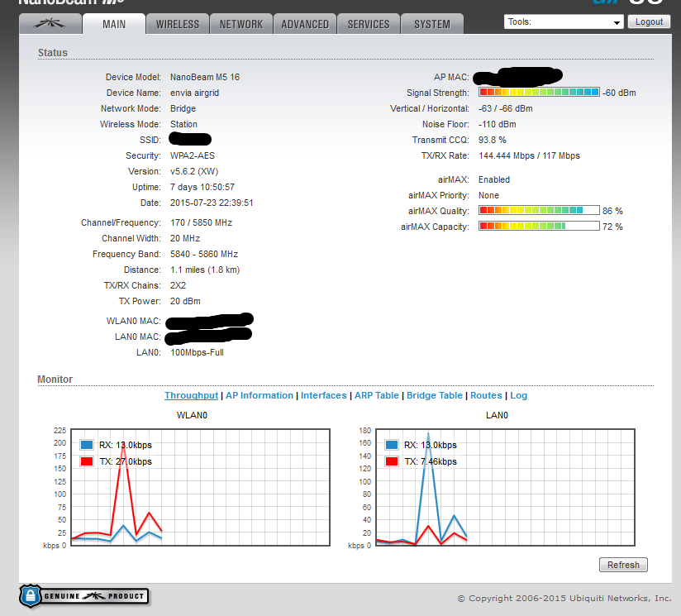
Task: Select the airMAX Capacity percentage 72 %
Action: tap(612, 227)
